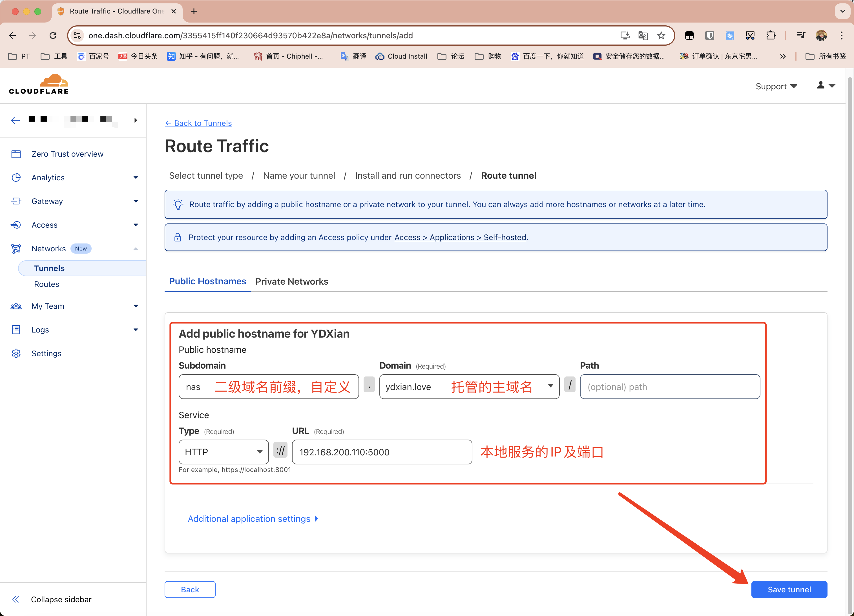This screenshot has width=854, height=616.
Task: Open a new browser tab
Action: 194,11
